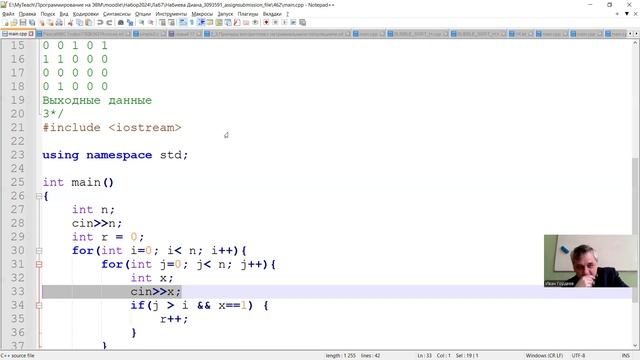Click 'length : 1 255' status text
Image resolution: width=640 pixels, height=360 pixels.
[341, 356]
